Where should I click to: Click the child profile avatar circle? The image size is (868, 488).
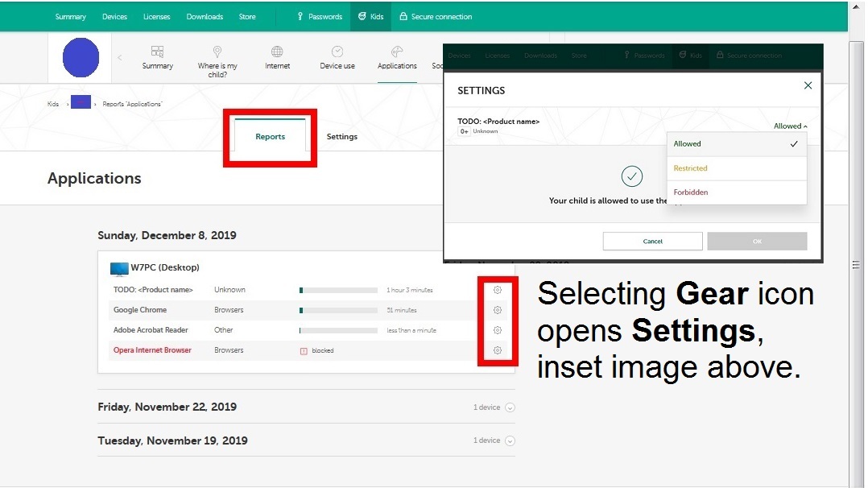coord(81,58)
